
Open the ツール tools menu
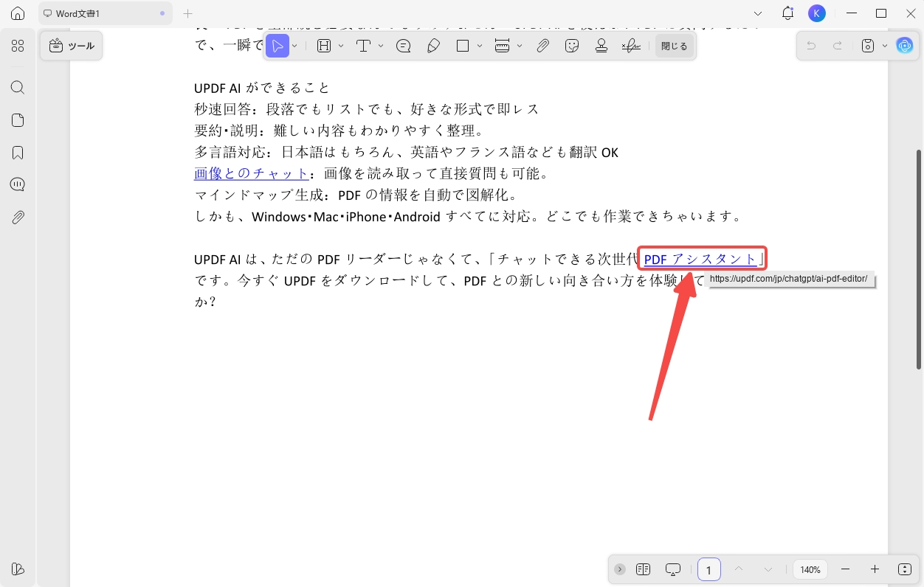point(72,46)
